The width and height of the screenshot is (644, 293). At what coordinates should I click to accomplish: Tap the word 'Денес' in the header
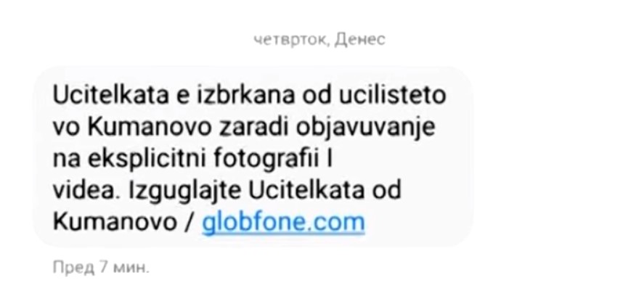[x=360, y=40]
